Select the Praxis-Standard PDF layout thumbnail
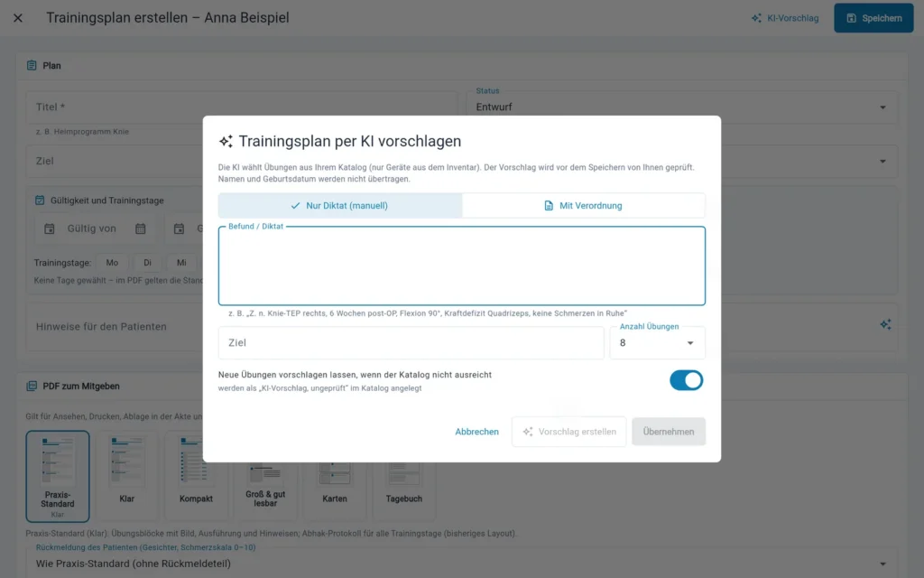This screenshot has width=924, height=578. point(58,477)
